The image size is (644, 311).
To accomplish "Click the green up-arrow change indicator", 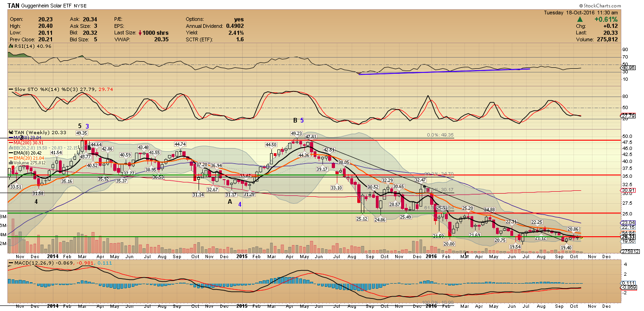I will coord(580,19).
